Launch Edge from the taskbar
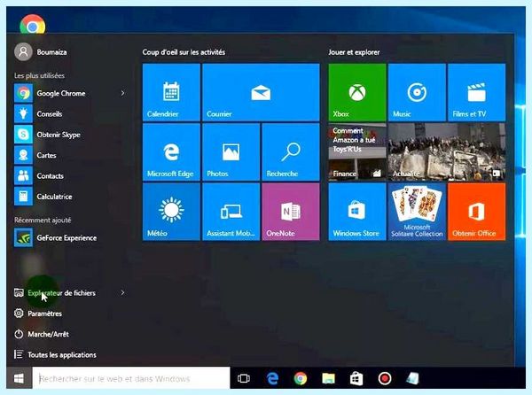This screenshot has height=395, width=532. pos(272,378)
